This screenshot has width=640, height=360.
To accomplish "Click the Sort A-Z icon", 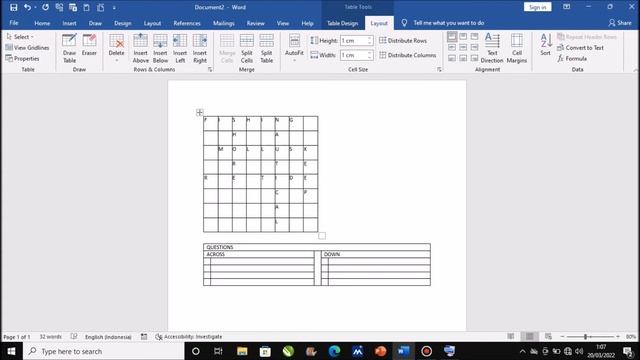I will (546, 44).
